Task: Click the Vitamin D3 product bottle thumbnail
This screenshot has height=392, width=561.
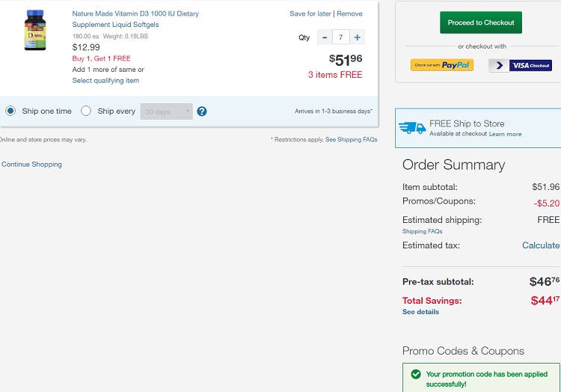Action: click(x=35, y=31)
